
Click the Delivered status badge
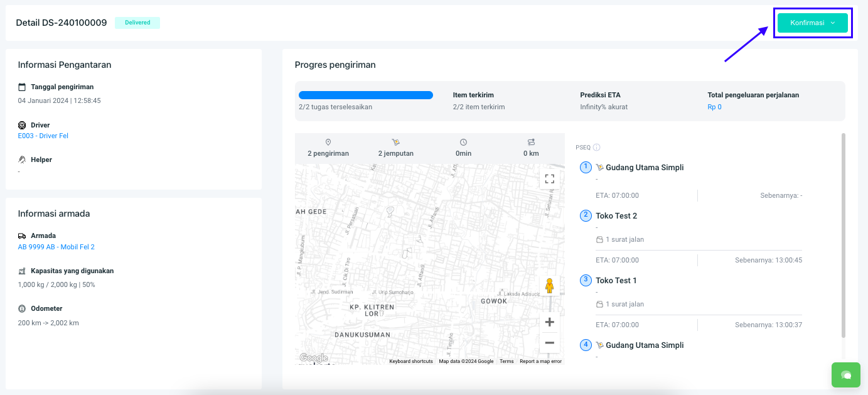coord(137,23)
